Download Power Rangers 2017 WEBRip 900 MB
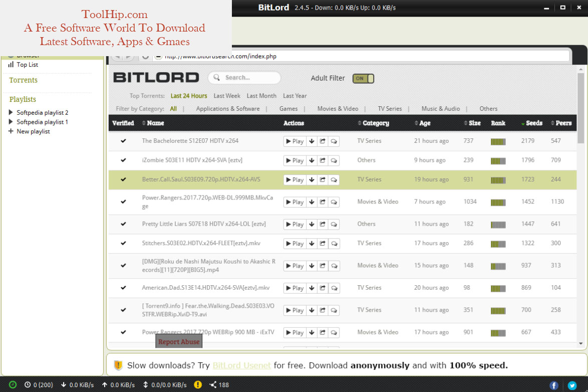588x392 pixels. point(312,332)
